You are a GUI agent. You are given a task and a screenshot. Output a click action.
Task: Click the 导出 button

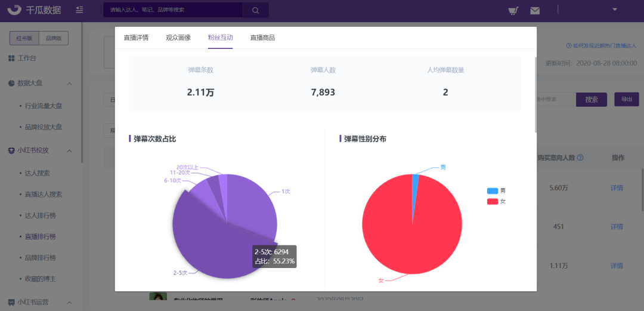[x=626, y=99]
